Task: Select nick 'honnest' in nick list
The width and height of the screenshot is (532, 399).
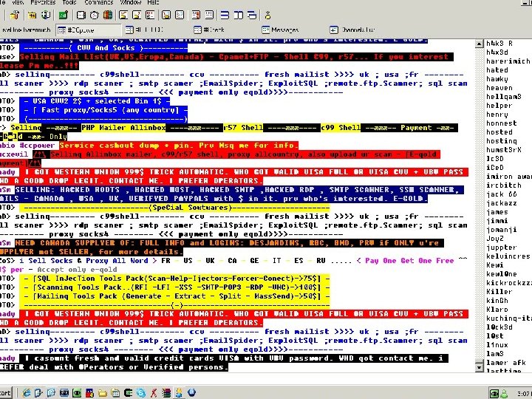Action: 502,123
